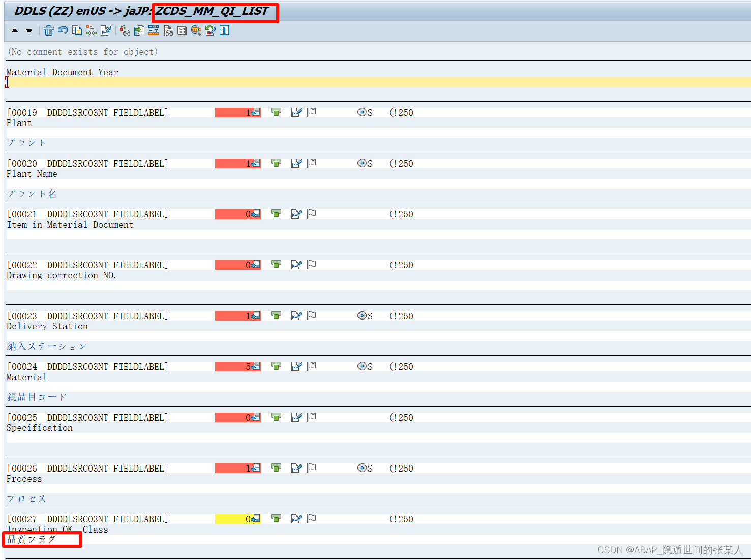
Task: Click the magnifier search icon in toolbar
Action: tap(196, 30)
